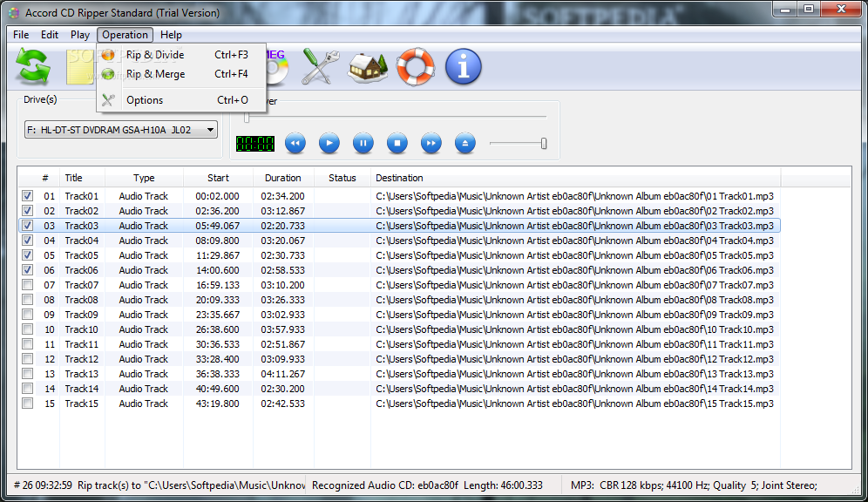The height and width of the screenshot is (502, 868).
Task: Click destination path for 09 Track09.mp3
Action: tap(574, 315)
